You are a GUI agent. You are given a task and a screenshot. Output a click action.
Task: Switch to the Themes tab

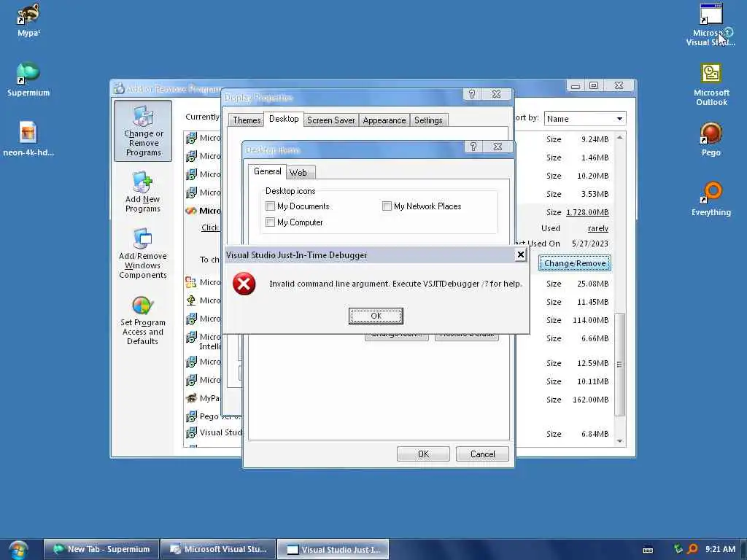(247, 120)
